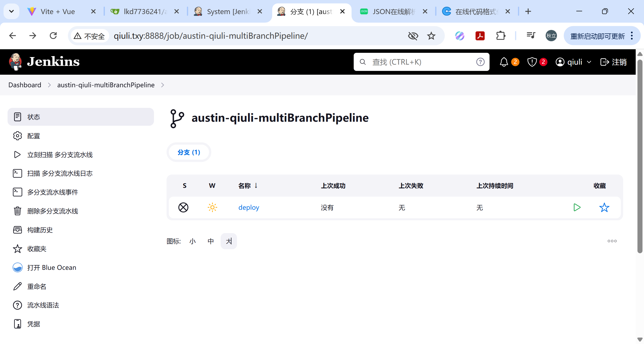Open the browser tab list dropdown arrow
This screenshot has height=344, width=644.
[x=11, y=11]
